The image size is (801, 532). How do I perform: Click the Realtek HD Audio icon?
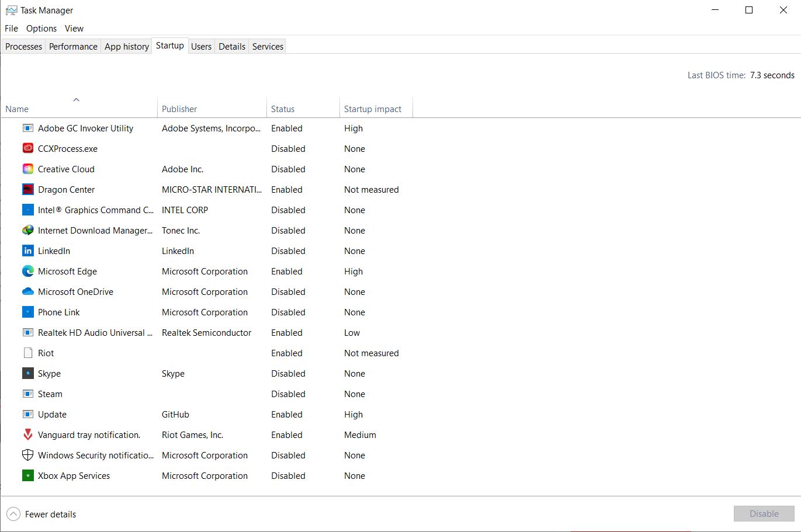(27, 332)
